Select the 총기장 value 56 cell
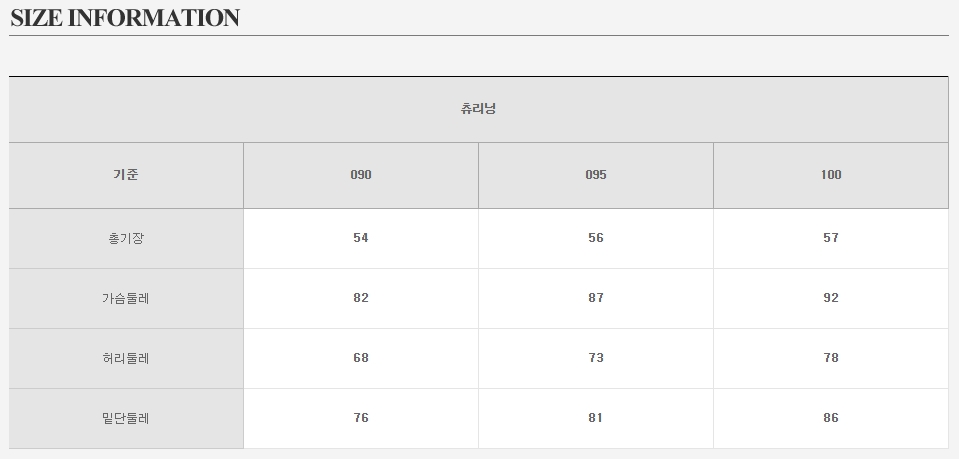This screenshot has width=959, height=459. pos(596,238)
